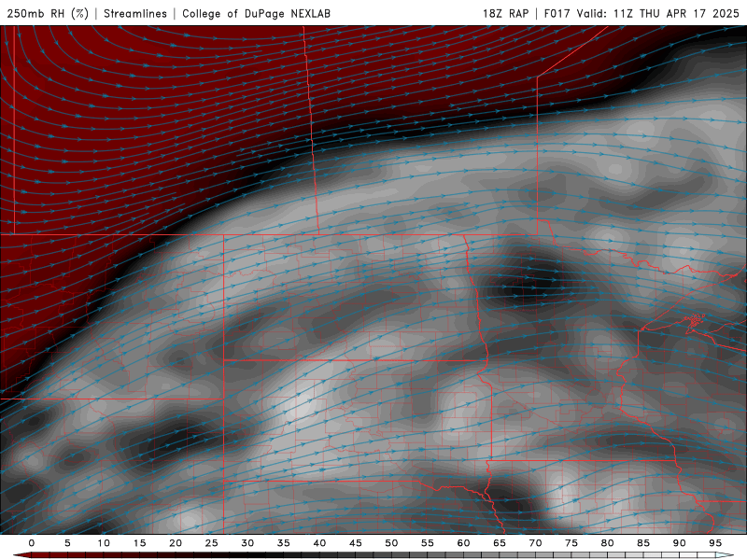
Task: Click the "60" value on the color scale
Action: pos(463,543)
